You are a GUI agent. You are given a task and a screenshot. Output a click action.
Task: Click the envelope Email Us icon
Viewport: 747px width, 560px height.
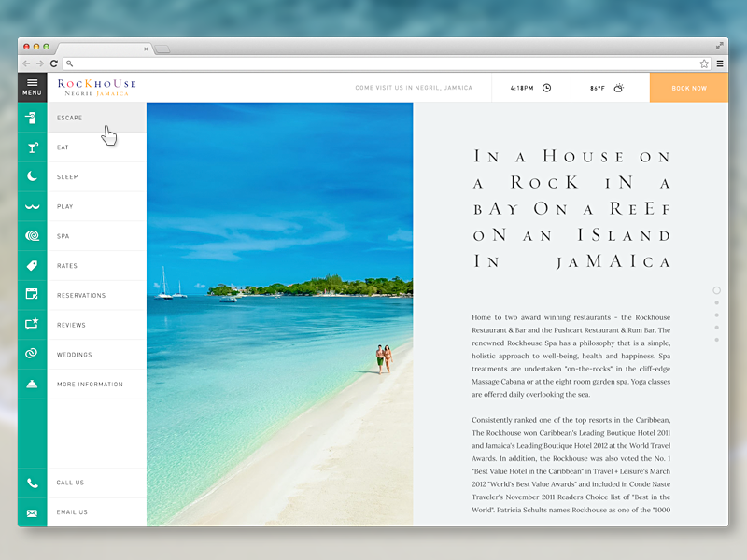pos(32,512)
